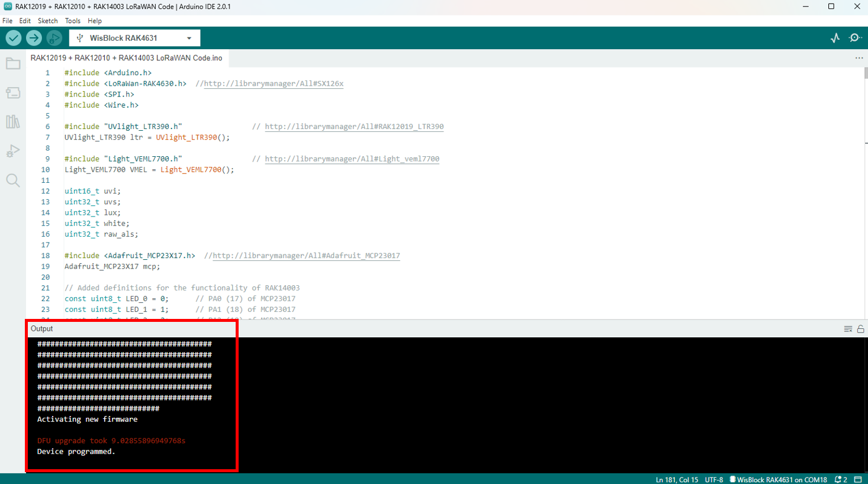The height and width of the screenshot is (484, 868).
Task: Open the Search sidebar icon
Action: 13,180
